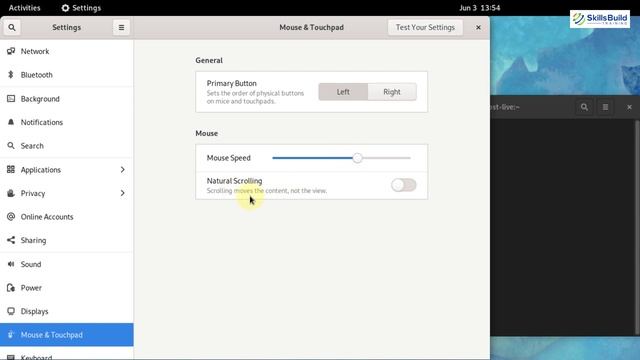Viewport: 640px width, 360px height.
Task: Click the Sound speaker icon
Action: pyautogui.click(x=11, y=264)
